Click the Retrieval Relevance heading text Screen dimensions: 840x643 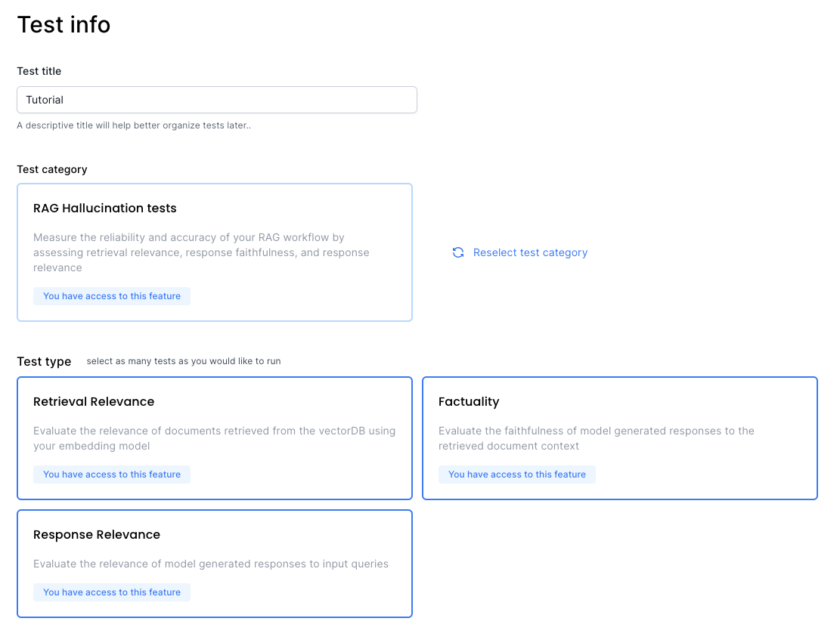94,401
